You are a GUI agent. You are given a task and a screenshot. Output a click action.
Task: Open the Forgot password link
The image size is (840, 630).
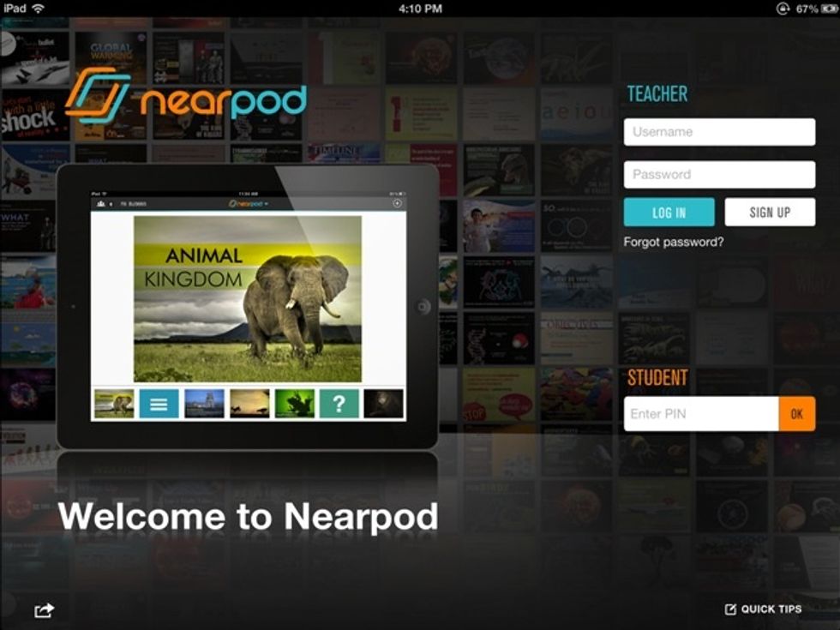tap(675, 242)
